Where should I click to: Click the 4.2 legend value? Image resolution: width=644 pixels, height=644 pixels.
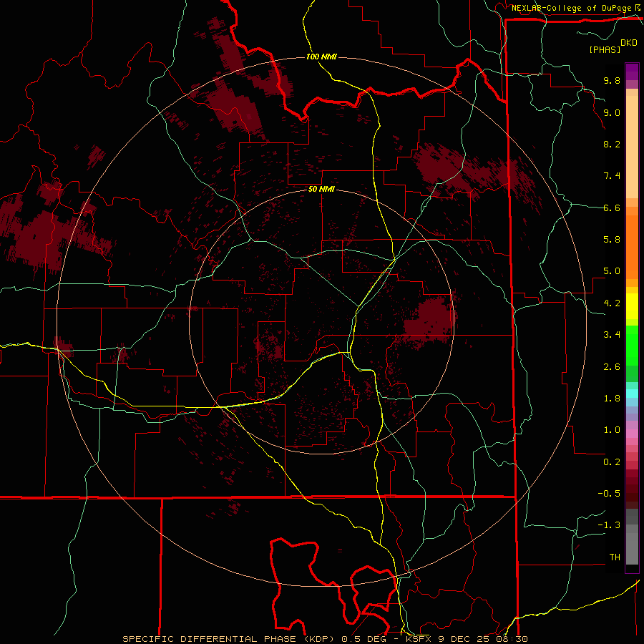click(612, 303)
